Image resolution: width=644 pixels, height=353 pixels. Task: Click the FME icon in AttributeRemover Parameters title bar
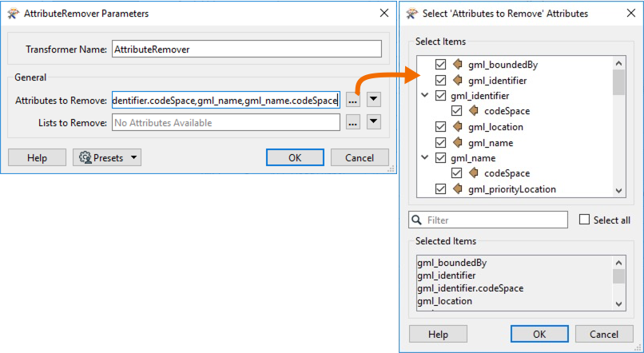tap(14, 14)
